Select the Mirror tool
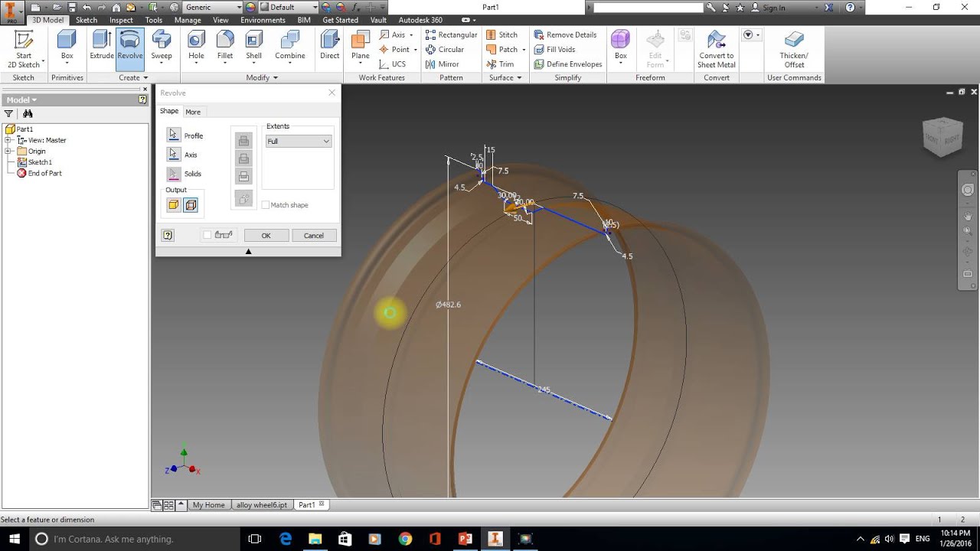The image size is (980, 551). 442,64
